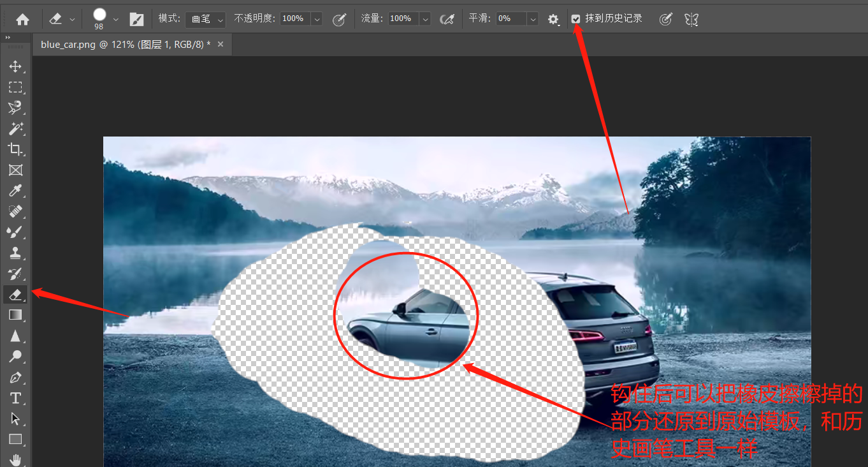Click the eraser icon in the options bar
The height and width of the screenshot is (467, 868).
click(55, 19)
